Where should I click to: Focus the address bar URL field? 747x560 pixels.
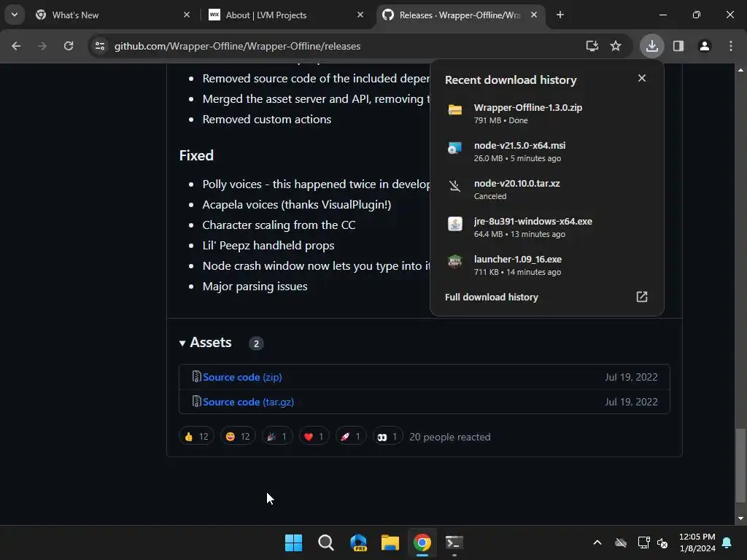coord(237,46)
